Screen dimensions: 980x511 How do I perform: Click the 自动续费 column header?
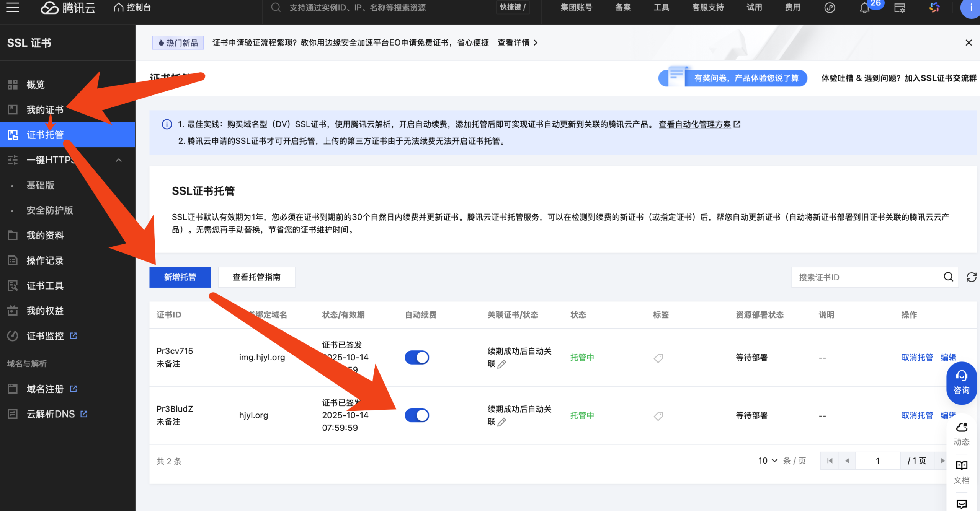click(421, 315)
